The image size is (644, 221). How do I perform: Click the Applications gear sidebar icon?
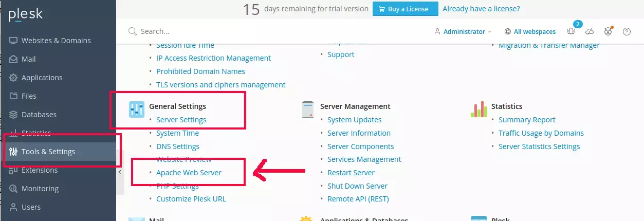click(13, 78)
